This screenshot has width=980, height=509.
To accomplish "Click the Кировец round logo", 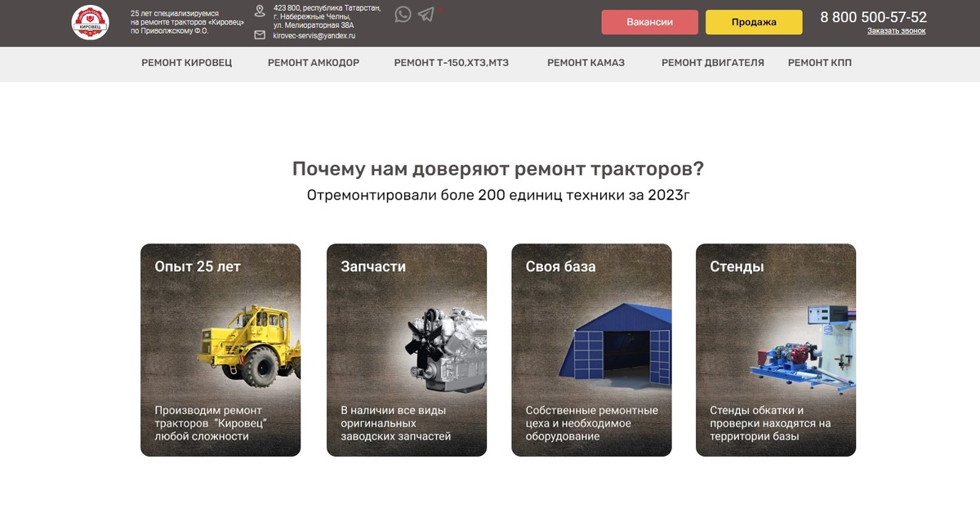I will 90,22.
